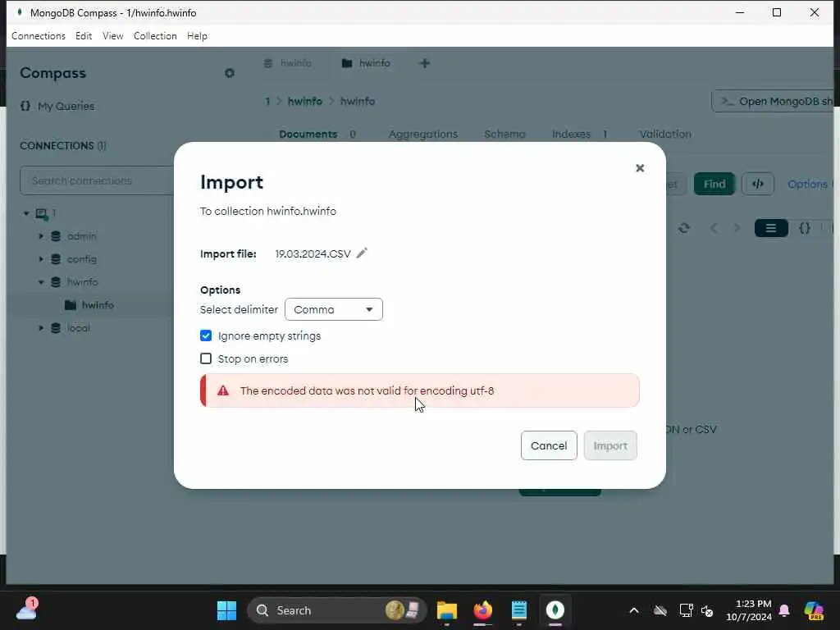Click MongoDB Compass taskbar icon
This screenshot has width=840, height=630.
(555, 610)
